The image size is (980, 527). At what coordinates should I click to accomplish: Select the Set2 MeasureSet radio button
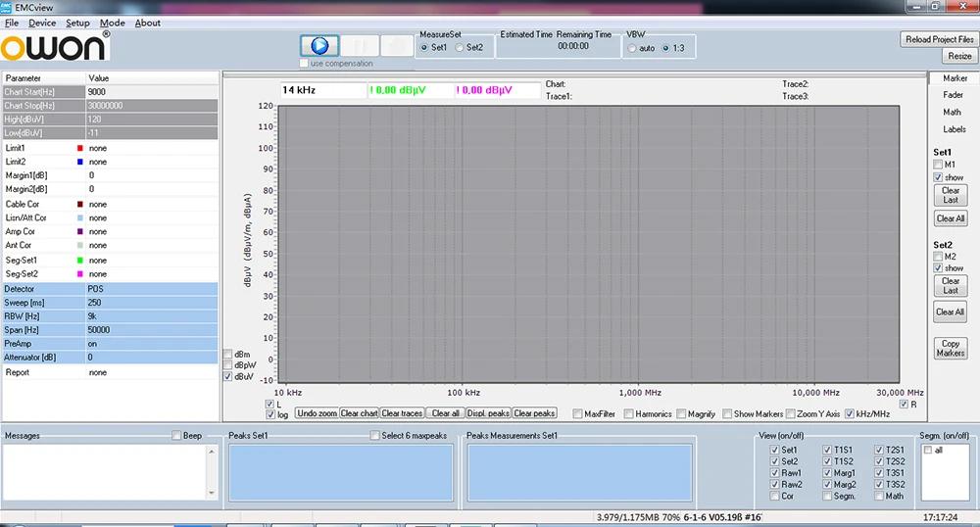(x=461, y=47)
